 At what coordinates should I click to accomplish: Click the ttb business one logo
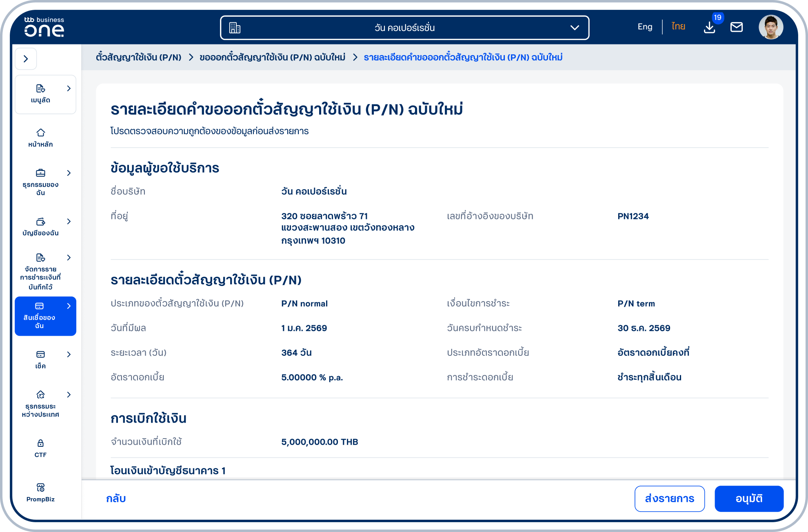44,27
